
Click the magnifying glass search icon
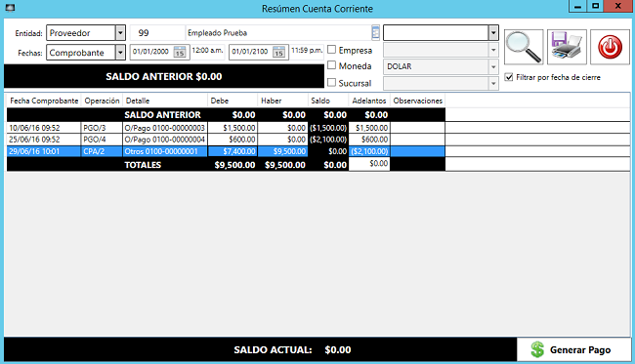(x=524, y=47)
